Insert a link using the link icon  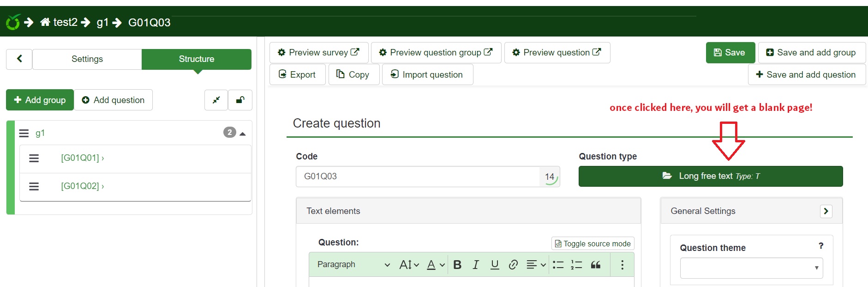click(513, 264)
